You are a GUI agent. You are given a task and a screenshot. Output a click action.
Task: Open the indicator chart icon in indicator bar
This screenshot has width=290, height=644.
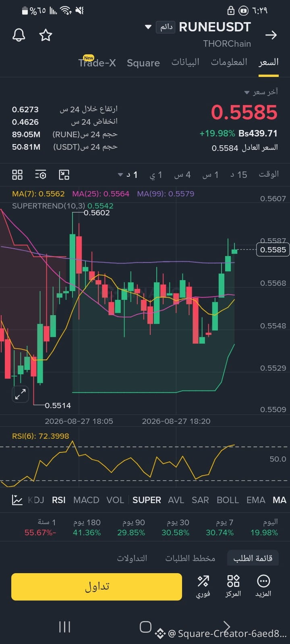click(x=17, y=500)
